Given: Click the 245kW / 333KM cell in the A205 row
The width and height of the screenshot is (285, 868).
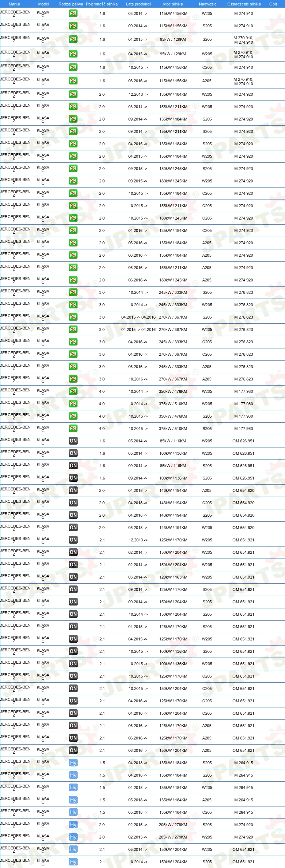Looking at the screenshot, I should pyautogui.click(x=173, y=367).
